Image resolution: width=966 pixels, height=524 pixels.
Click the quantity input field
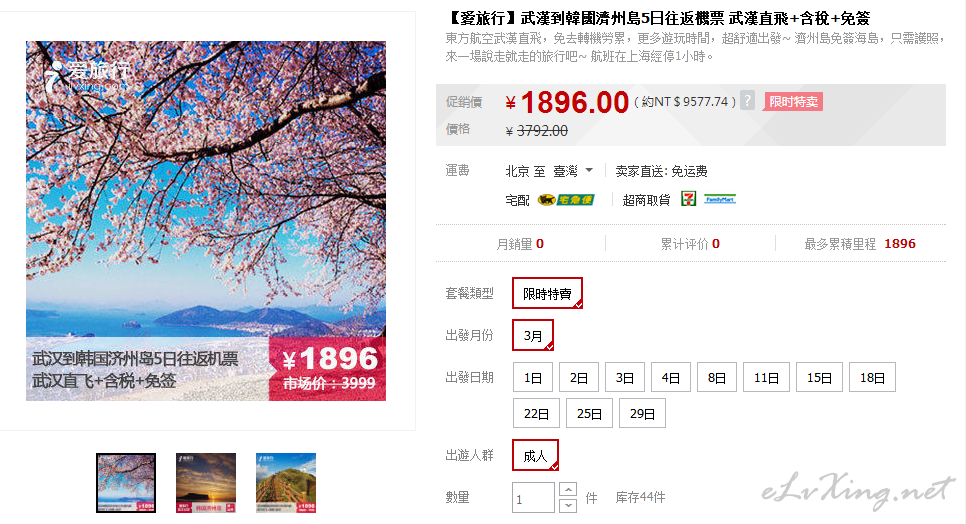[x=534, y=498]
